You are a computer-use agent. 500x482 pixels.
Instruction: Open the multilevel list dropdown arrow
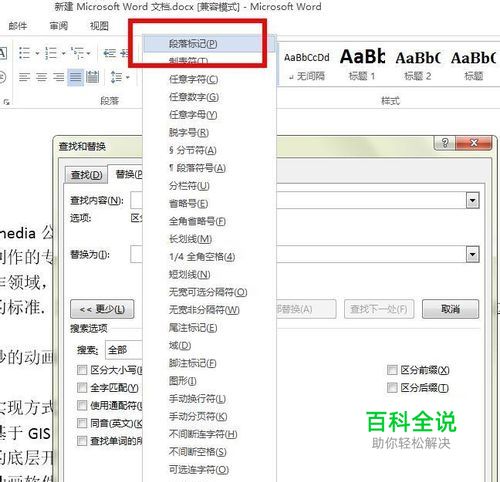[89, 53]
